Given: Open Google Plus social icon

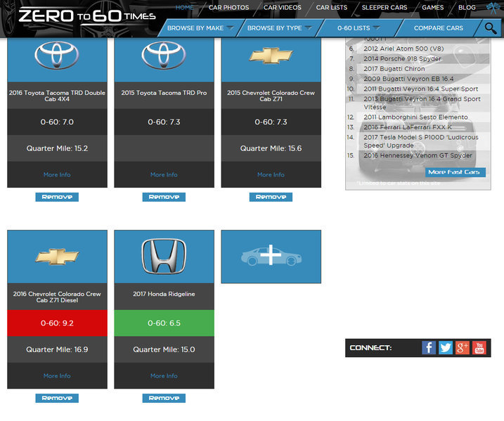Looking at the screenshot, I should point(463,348).
